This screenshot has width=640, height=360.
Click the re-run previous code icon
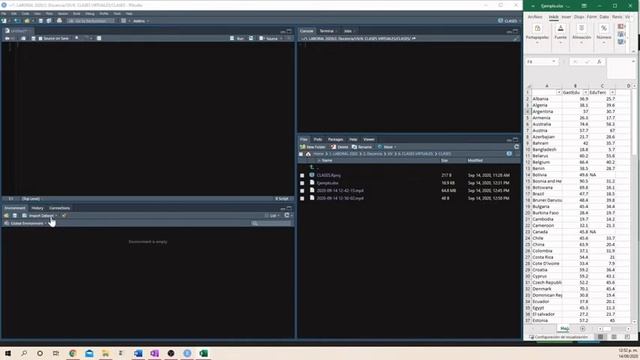251,38
